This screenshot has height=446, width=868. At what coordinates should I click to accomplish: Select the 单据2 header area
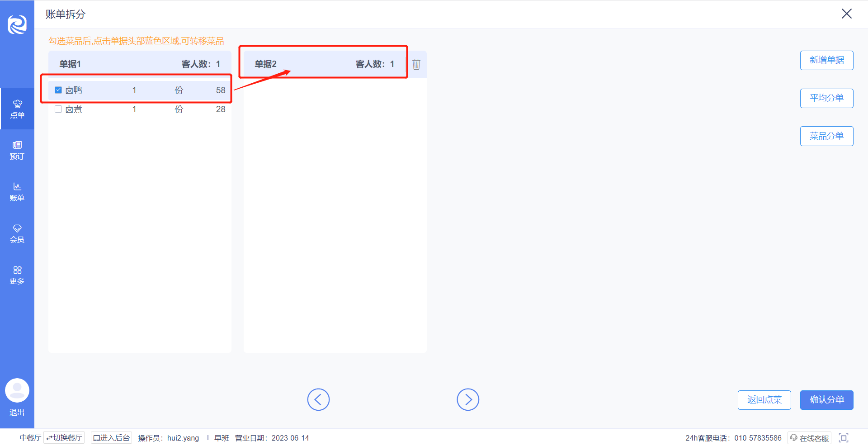click(325, 64)
